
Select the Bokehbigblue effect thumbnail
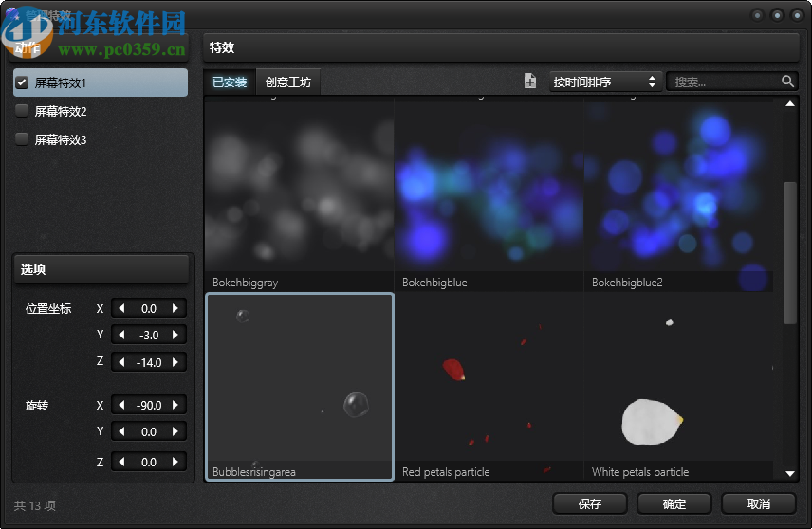489,194
